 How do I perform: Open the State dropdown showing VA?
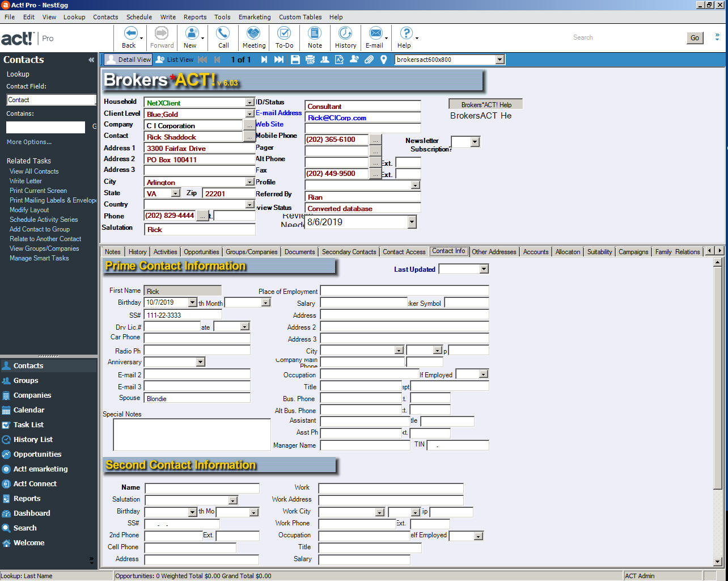click(x=175, y=193)
